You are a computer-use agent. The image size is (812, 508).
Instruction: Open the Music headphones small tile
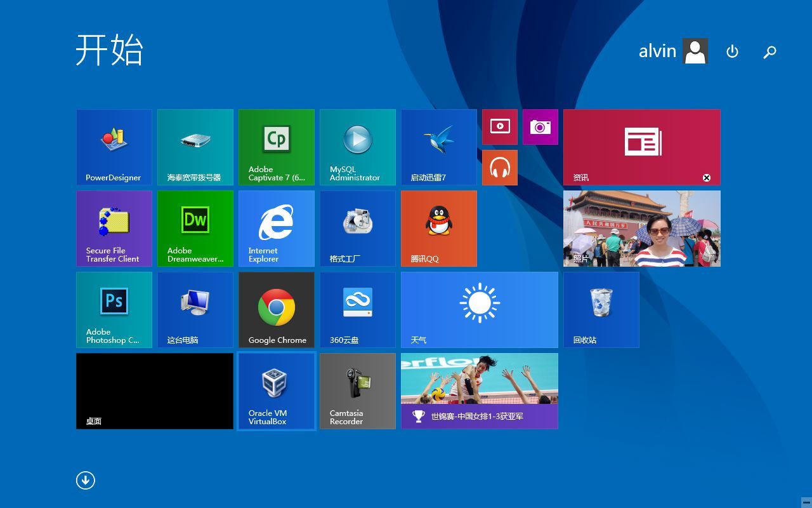500,168
